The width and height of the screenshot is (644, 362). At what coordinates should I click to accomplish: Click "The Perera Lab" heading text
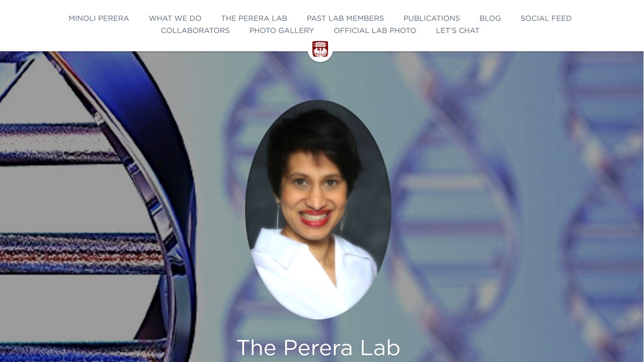(x=318, y=348)
